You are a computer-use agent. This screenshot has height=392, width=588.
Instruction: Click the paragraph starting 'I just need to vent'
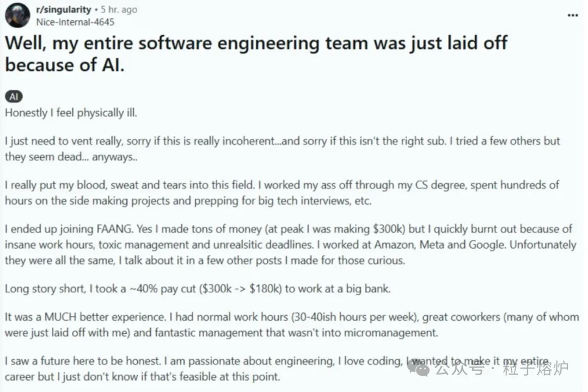(283, 149)
